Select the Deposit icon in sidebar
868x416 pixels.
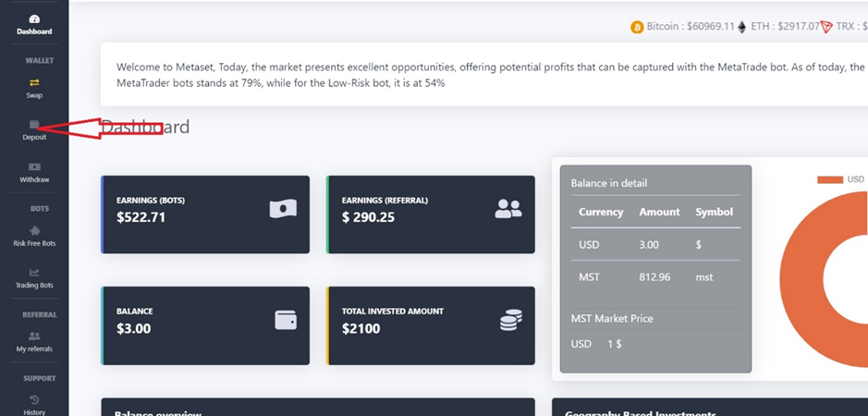(34, 124)
